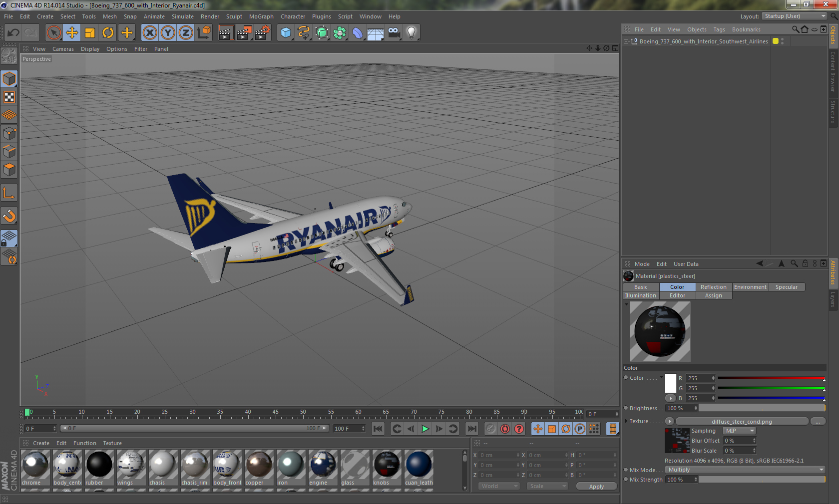Open the Layout Startup dropdown
The image size is (839, 504).
795,16
